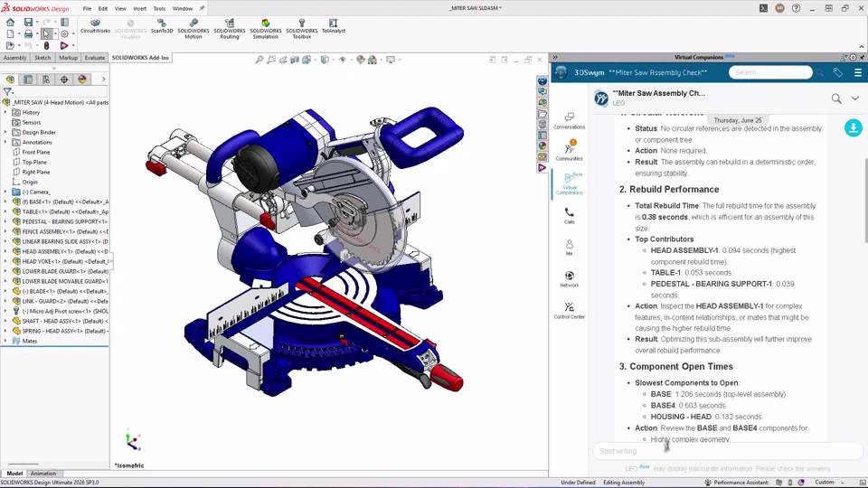
Task: Click Zoom to Area tool
Action: pos(271,60)
